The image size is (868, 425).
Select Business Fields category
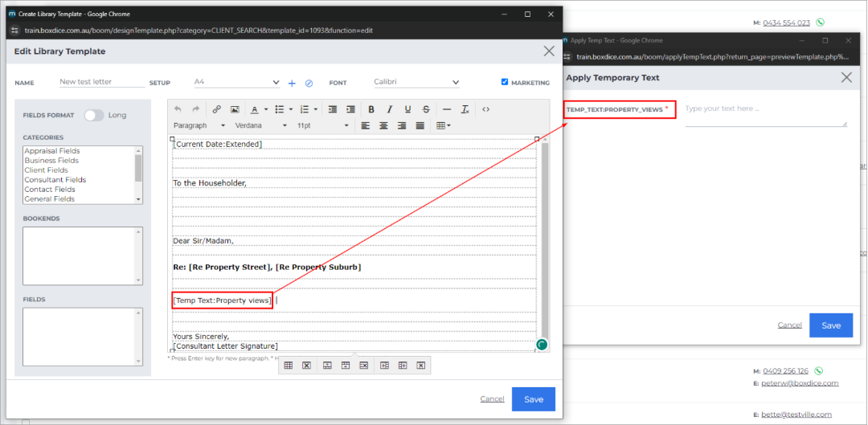[x=51, y=161]
